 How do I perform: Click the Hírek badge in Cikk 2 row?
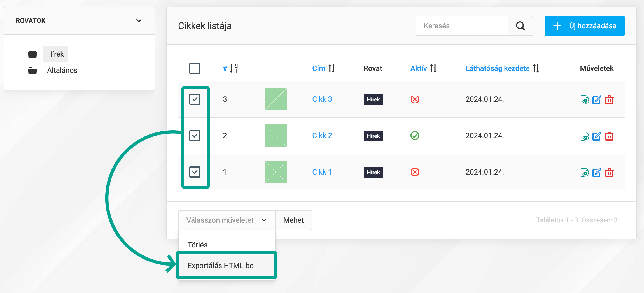point(374,136)
